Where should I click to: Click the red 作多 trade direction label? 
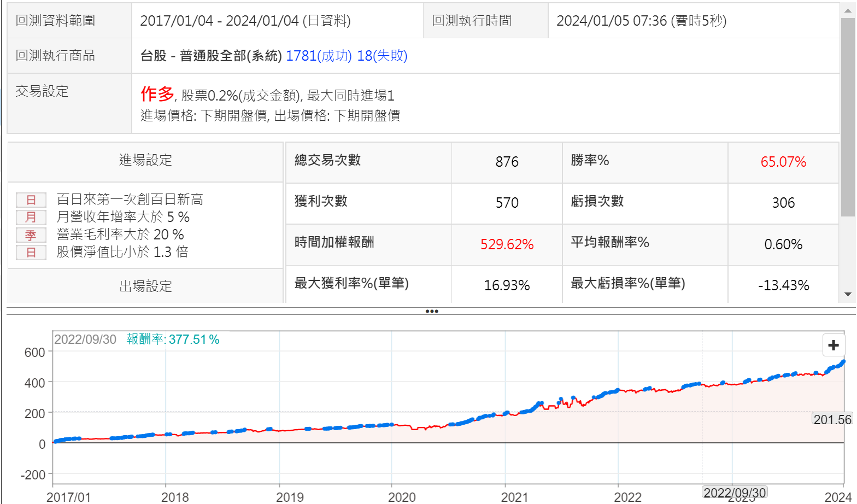[157, 94]
